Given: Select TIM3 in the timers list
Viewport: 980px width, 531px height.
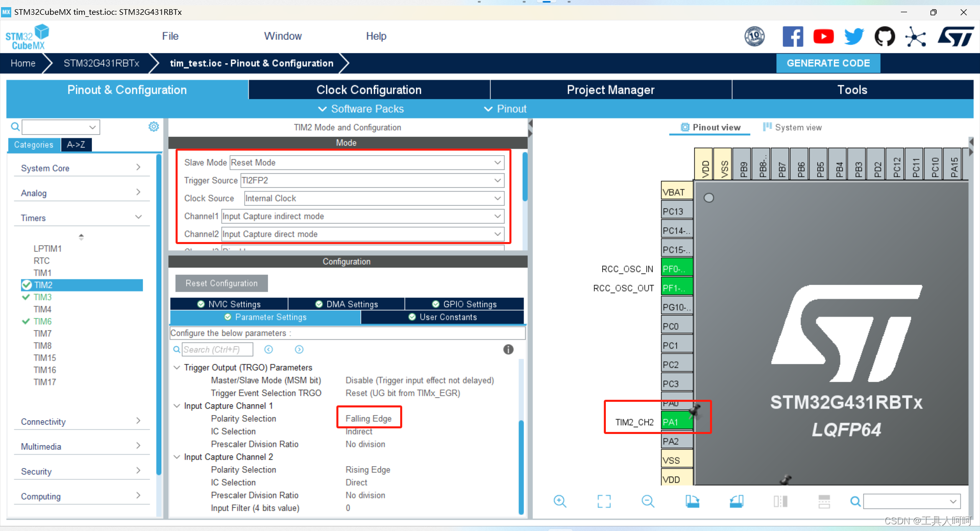Looking at the screenshot, I should (42, 297).
